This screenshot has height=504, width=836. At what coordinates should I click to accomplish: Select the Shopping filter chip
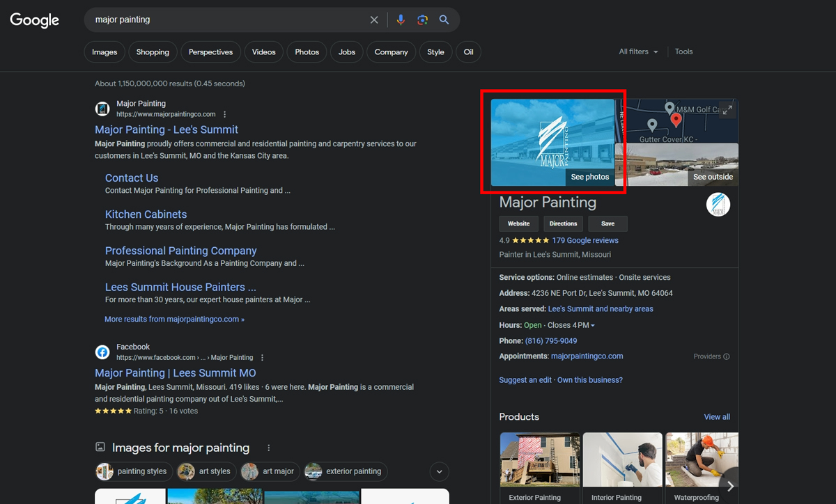[x=153, y=52]
